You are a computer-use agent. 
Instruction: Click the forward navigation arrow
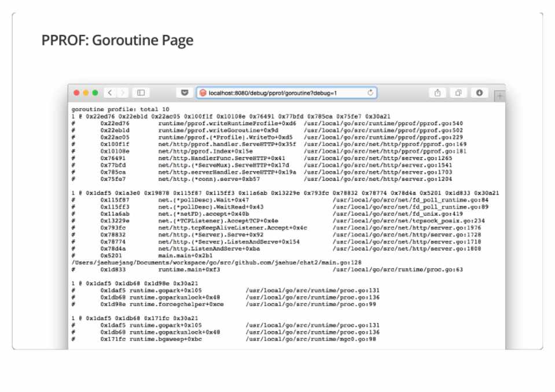(x=123, y=93)
